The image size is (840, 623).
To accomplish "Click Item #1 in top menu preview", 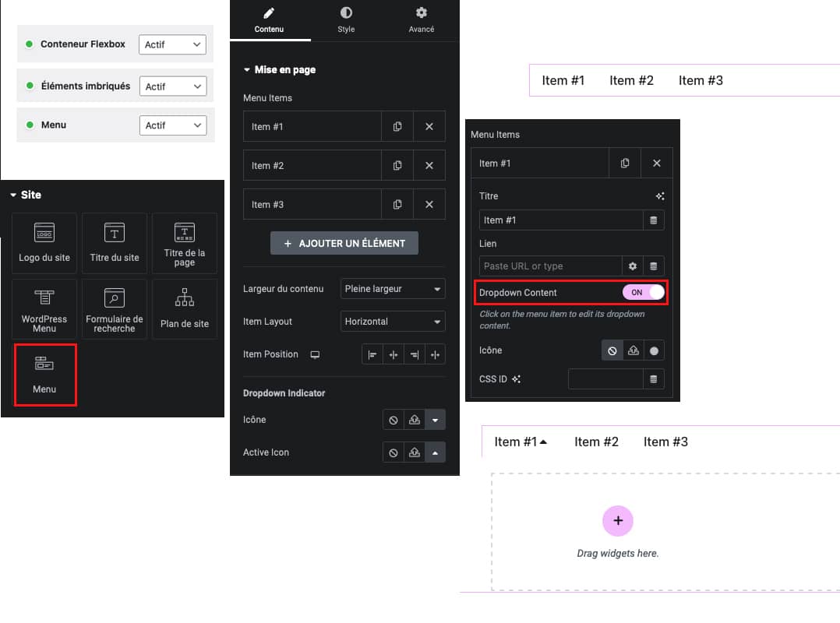I will [x=563, y=80].
